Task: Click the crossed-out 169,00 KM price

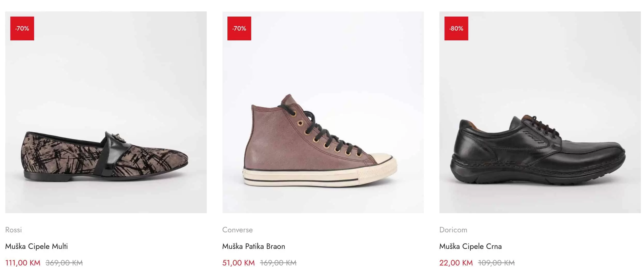Action: coord(278,263)
